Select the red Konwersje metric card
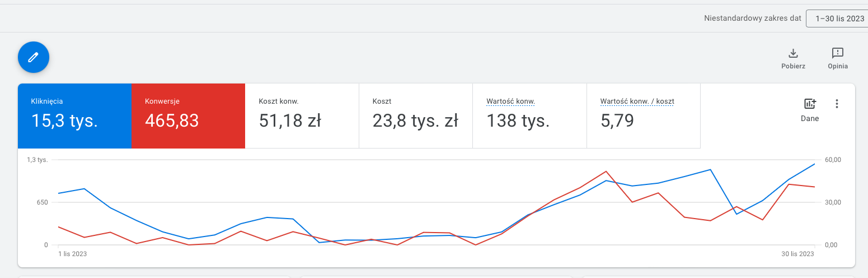868x278 pixels. (x=188, y=116)
